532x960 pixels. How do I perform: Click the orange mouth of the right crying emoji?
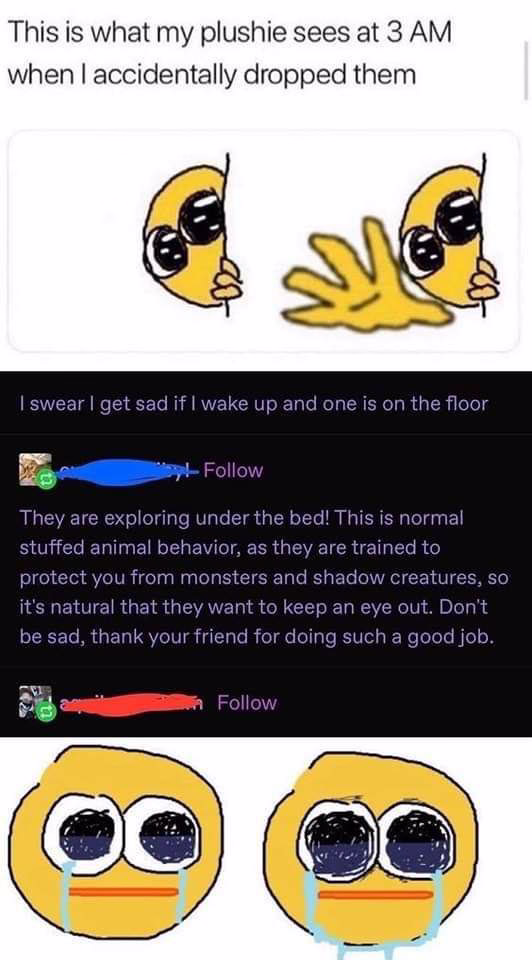376,896
